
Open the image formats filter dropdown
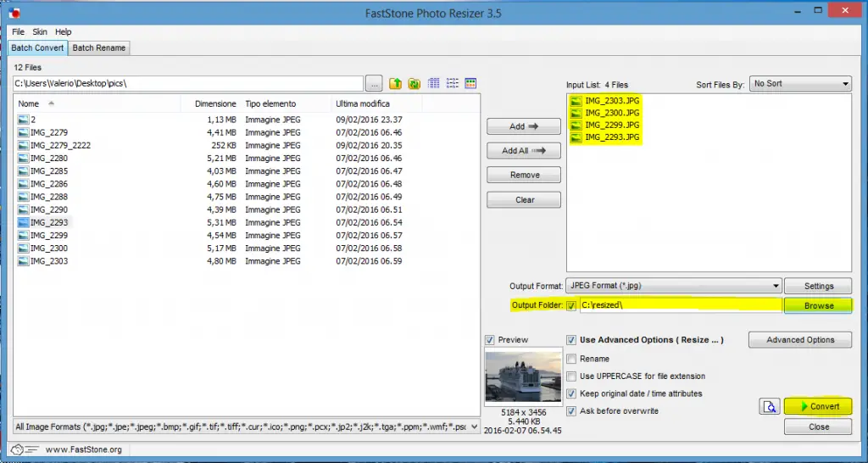point(247,427)
